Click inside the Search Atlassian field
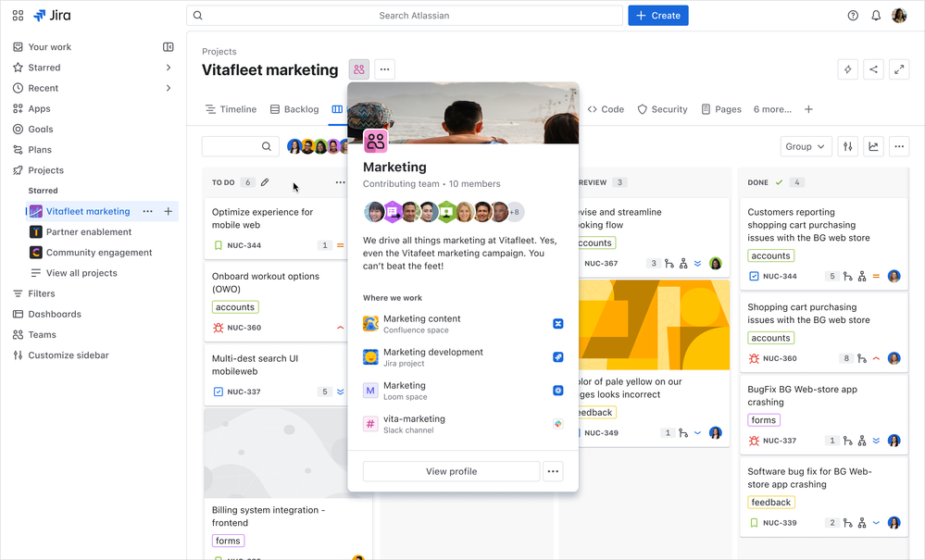 [407, 15]
